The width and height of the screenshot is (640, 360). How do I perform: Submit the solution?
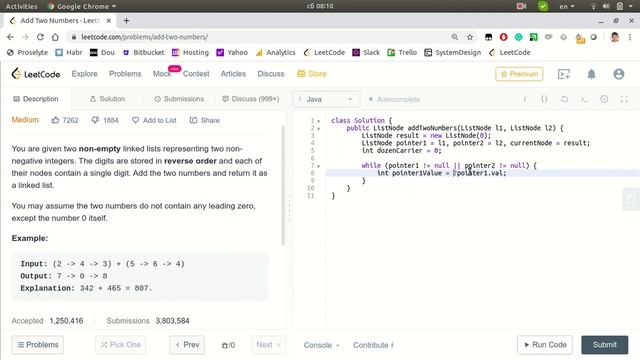[604, 345]
